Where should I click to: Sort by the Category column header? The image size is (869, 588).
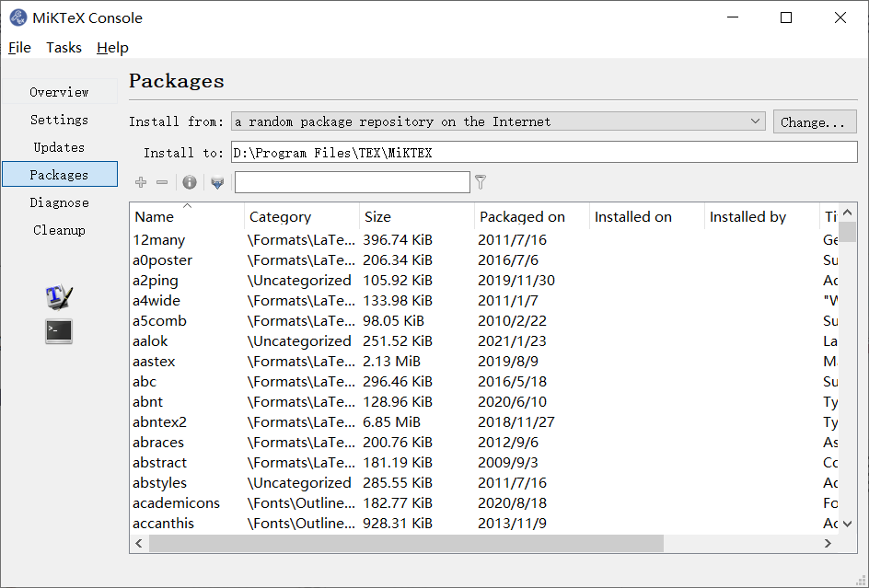pyautogui.click(x=302, y=216)
